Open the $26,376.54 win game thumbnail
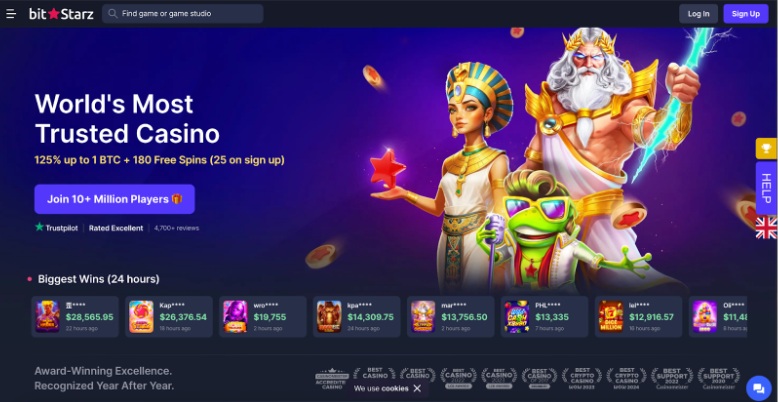The width and height of the screenshot is (778, 402). coord(141,317)
